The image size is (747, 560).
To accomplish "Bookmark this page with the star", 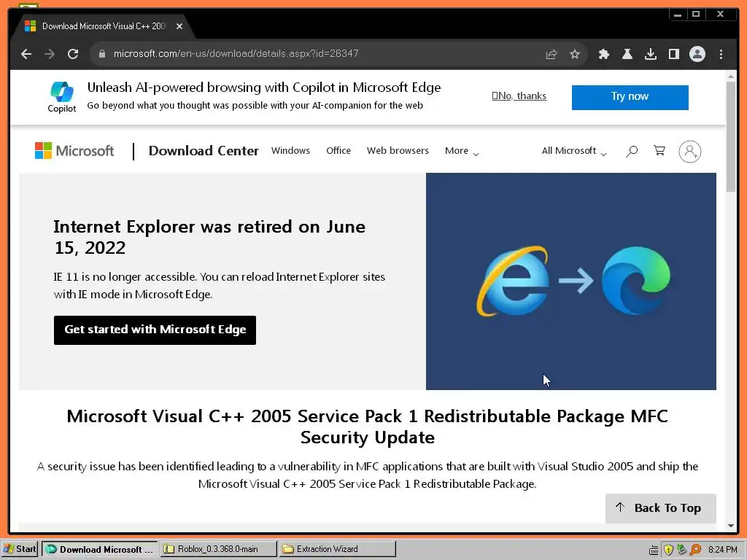I will pos(575,54).
